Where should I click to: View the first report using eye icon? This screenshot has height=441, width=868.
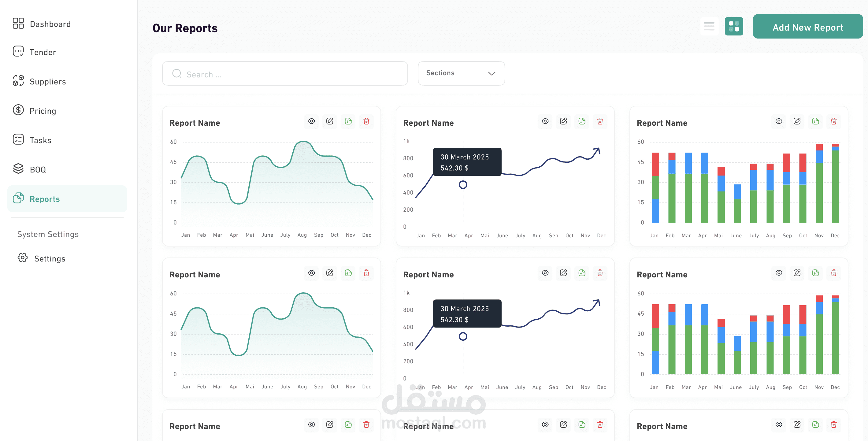point(311,121)
